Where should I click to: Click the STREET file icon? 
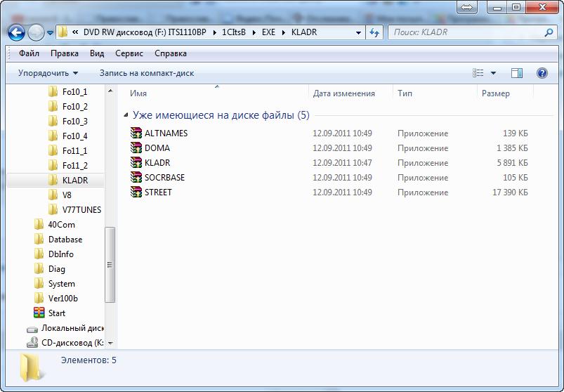pyautogui.click(x=136, y=192)
